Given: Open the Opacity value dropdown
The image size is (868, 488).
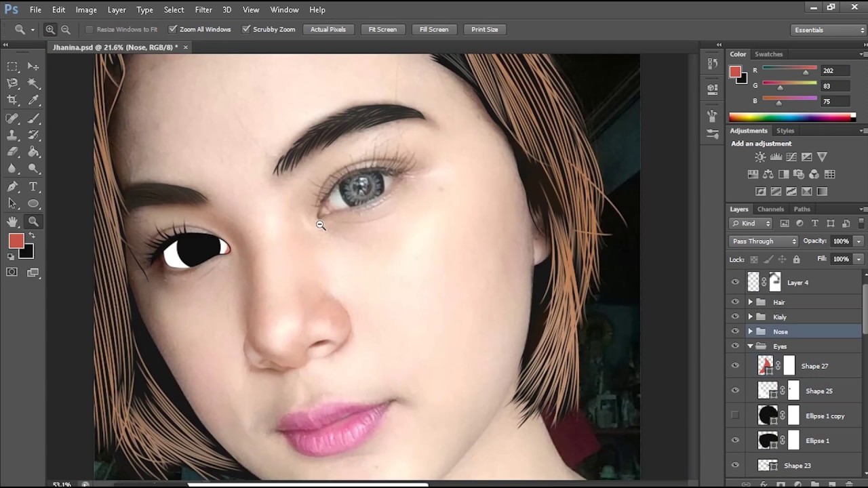Looking at the screenshot, I should pyautogui.click(x=859, y=241).
